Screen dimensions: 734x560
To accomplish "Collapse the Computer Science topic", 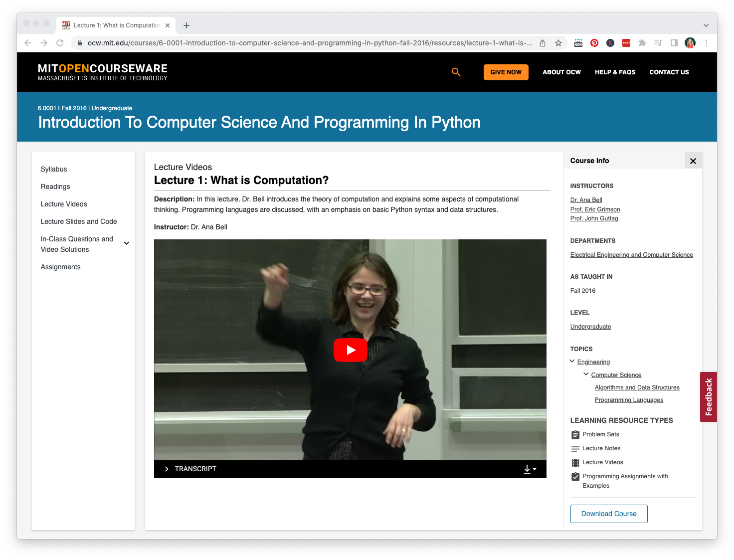I will pos(586,374).
